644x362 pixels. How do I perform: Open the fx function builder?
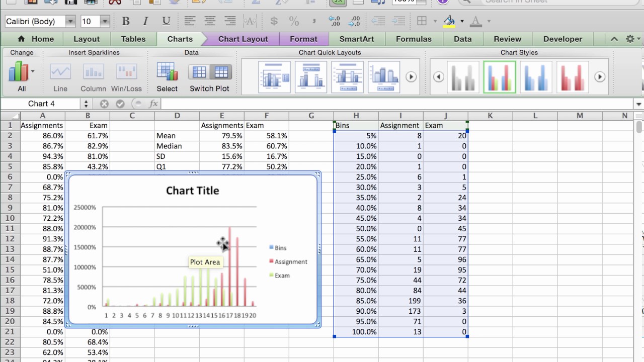tap(154, 104)
